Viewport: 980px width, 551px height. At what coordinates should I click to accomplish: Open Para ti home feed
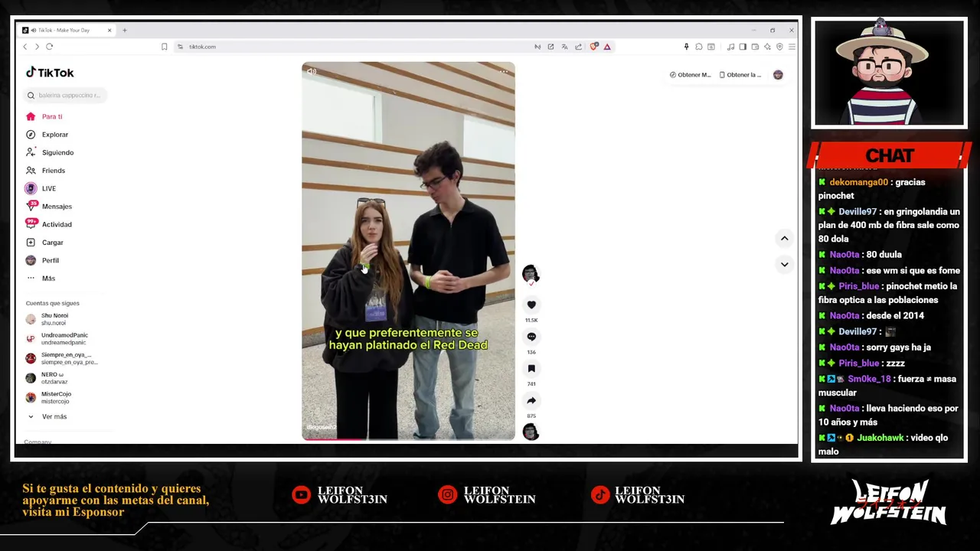[44, 116]
